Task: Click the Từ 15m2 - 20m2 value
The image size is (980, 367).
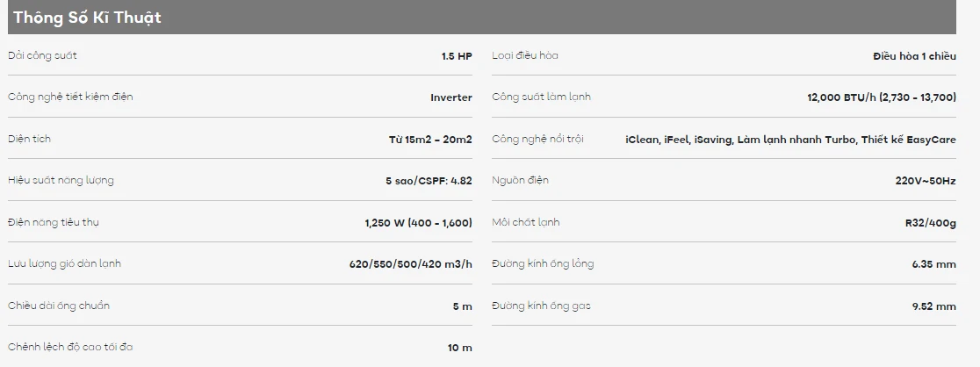Action: pos(430,140)
